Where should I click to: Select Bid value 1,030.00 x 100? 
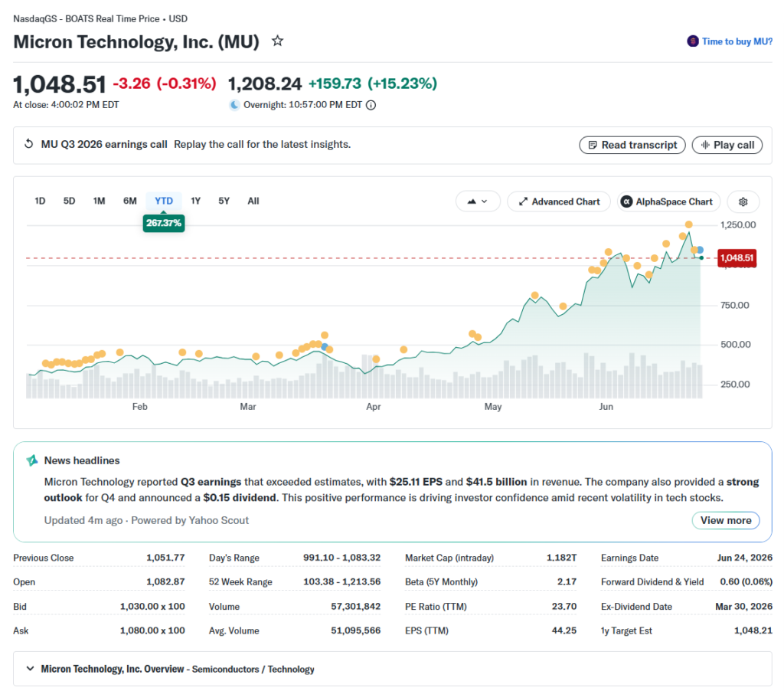tap(152, 607)
